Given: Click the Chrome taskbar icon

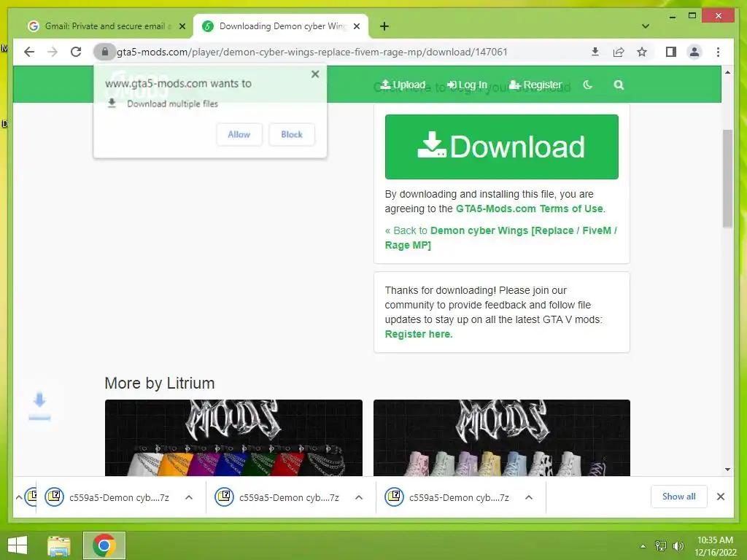Looking at the screenshot, I should (104, 545).
